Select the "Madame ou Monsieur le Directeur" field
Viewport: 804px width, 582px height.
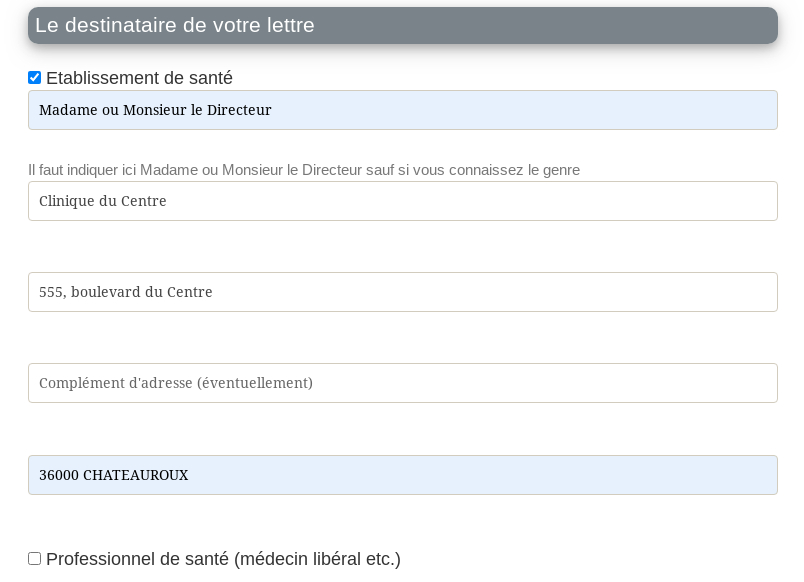(x=402, y=110)
